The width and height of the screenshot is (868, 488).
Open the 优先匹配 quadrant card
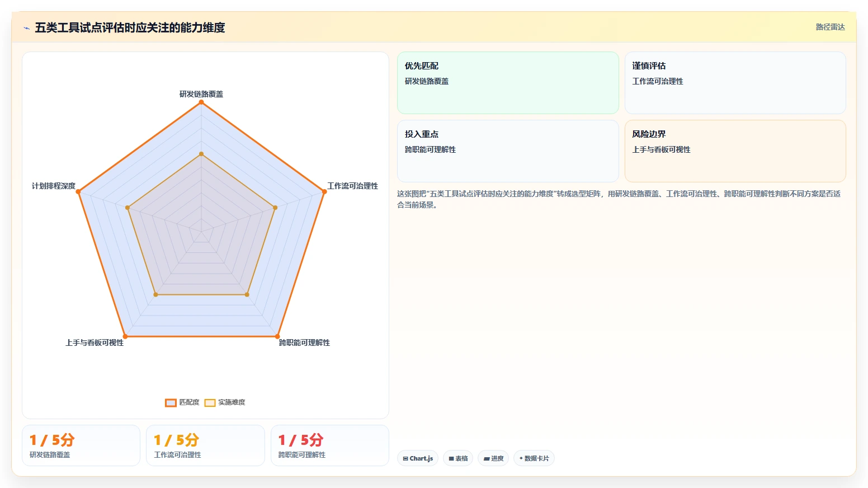pyautogui.click(x=508, y=83)
